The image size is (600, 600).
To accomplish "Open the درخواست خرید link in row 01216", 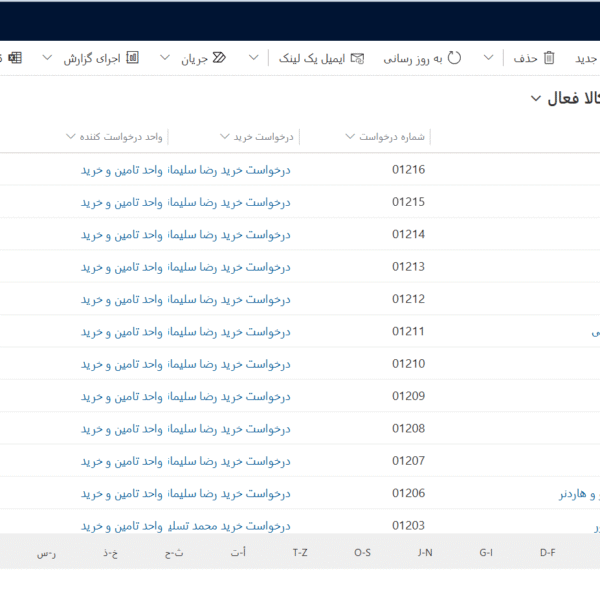I will coord(229,170).
